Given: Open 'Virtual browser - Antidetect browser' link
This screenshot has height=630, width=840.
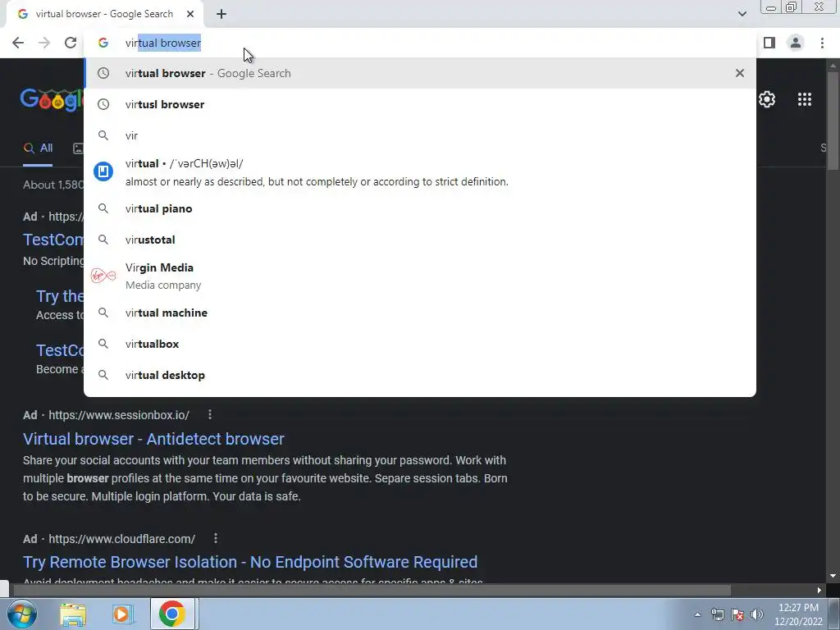Looking at the screenshot, I should (x=153, y=439).
